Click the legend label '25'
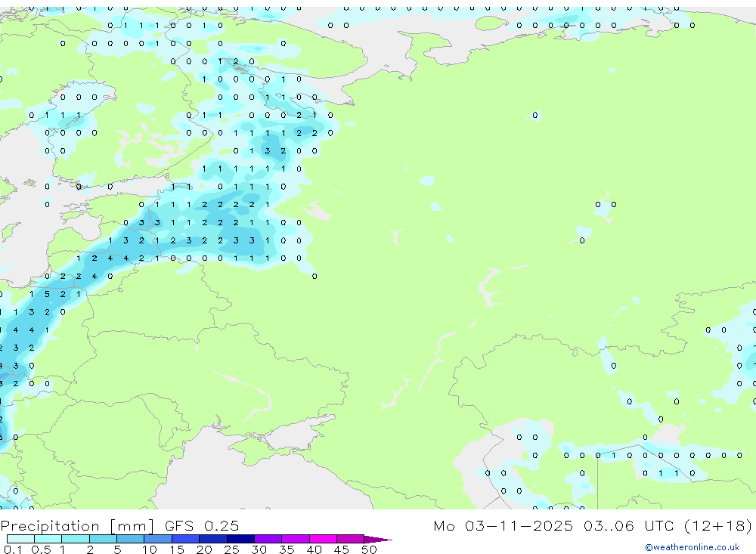This screenshot has width=756, height=554. point(231,549)
